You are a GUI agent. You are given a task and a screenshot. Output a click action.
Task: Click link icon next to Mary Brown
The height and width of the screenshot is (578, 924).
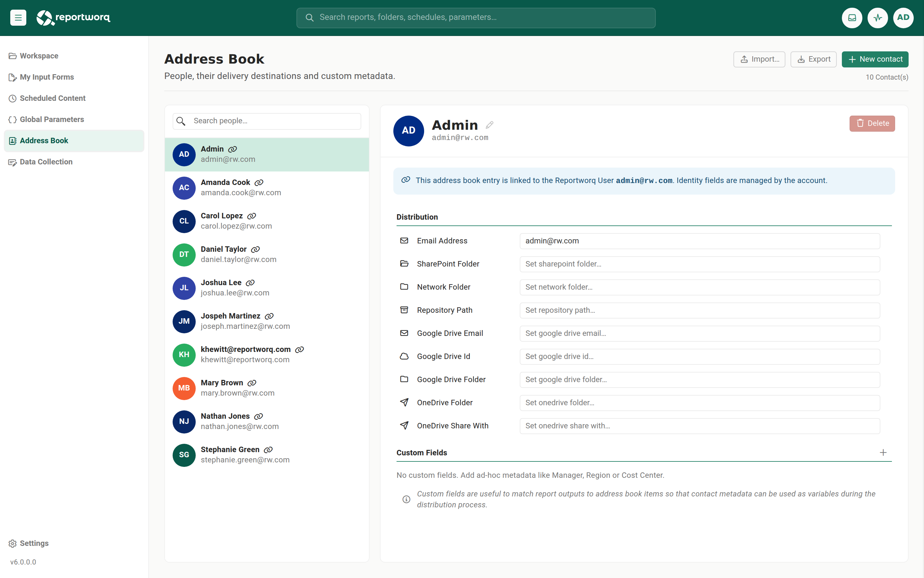252,383
